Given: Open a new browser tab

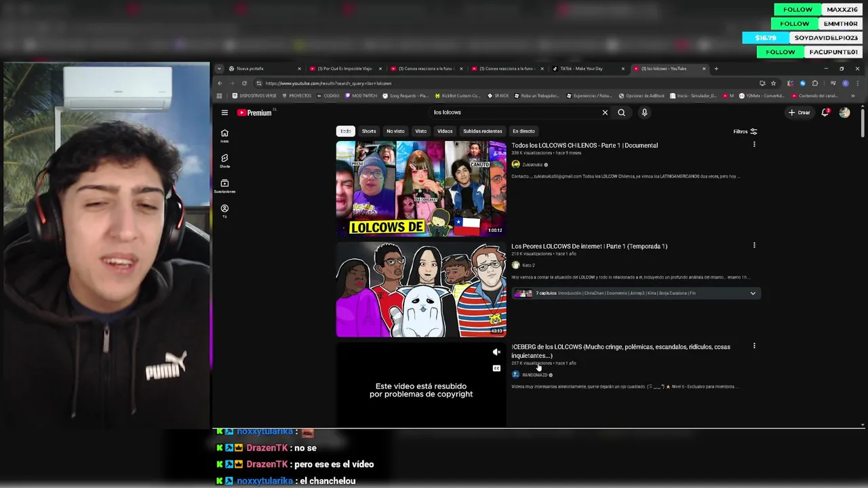Looking at the screenshot, I should pyautogui.click(x=716, y=68).
